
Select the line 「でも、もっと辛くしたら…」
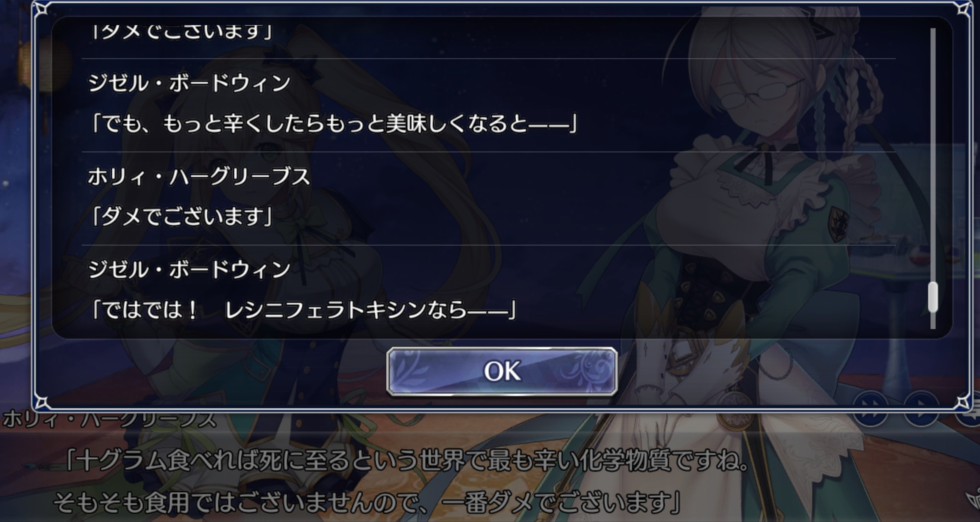click(x=334, y=124)
